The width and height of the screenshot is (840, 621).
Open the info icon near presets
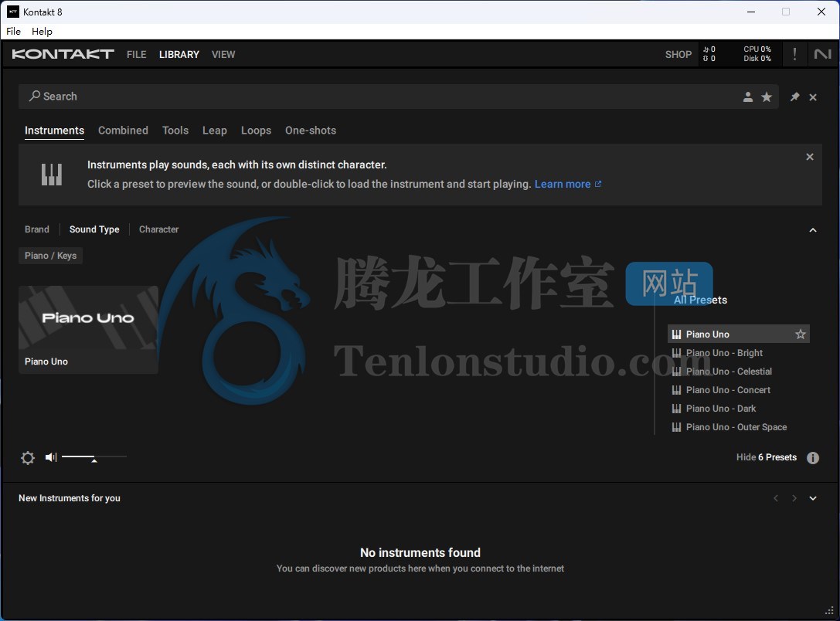(x=813, y=458)
